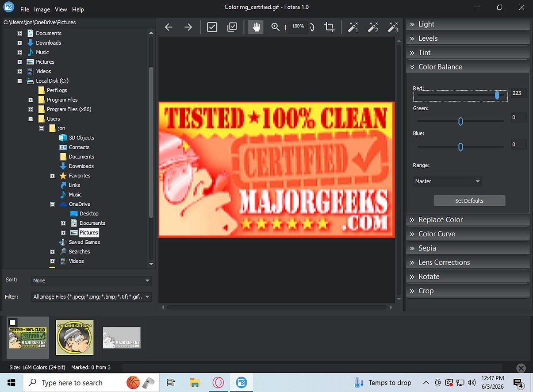Select the Links folder in tree
This screenshot has height=392, width=533.
[x=70, y=185]
